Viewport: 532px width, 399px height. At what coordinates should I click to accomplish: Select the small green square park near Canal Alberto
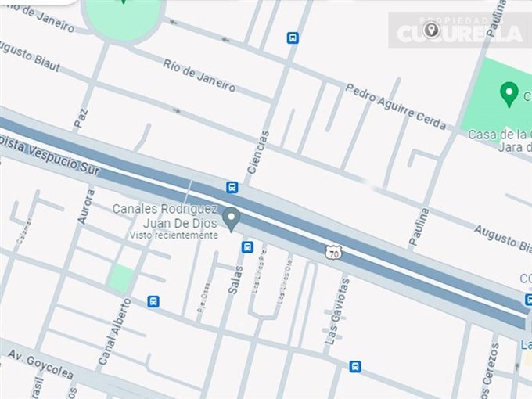[120, 279]
